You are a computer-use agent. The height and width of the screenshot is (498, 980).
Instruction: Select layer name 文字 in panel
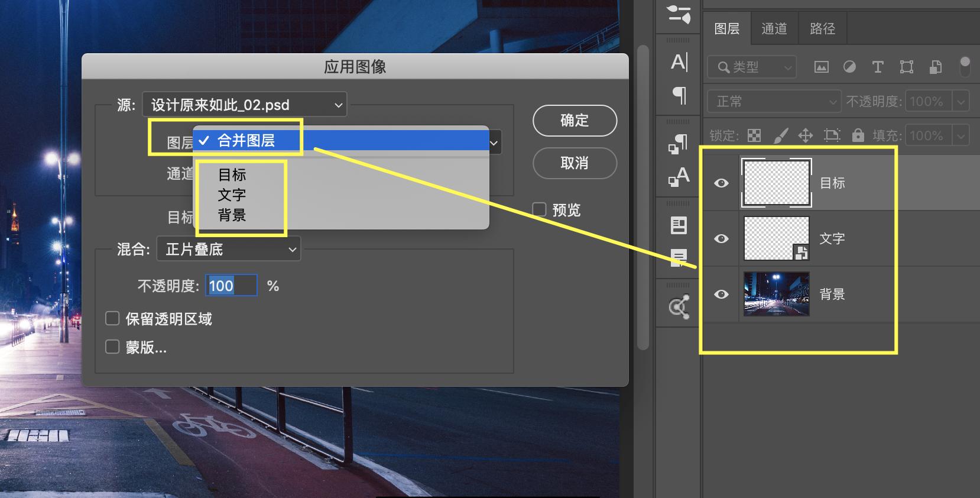point(832,238)
